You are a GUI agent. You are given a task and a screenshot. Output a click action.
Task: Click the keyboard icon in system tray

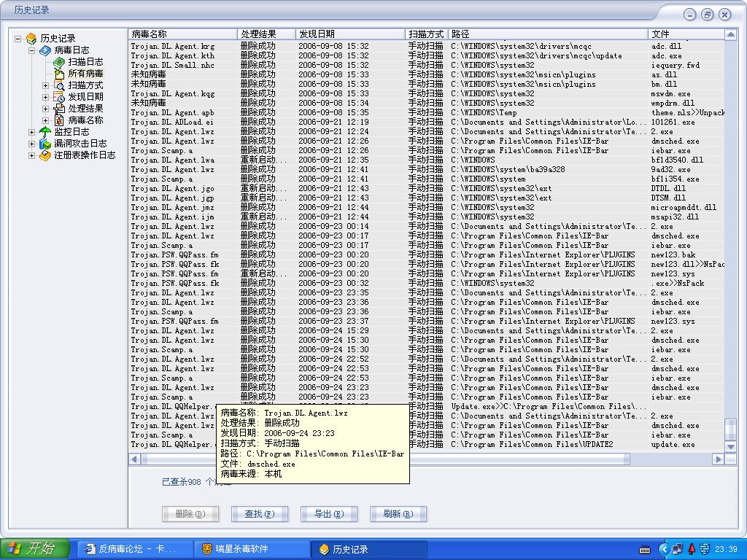[645, 550]
